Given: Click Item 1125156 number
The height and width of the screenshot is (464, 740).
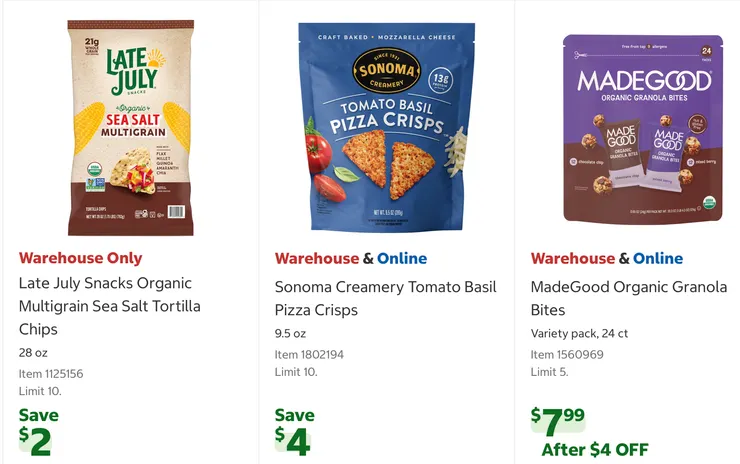Looking at the screenshot, I should pos(51,374).
